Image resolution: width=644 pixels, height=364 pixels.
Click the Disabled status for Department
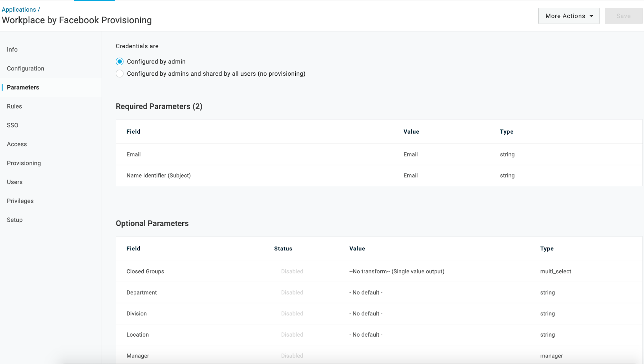coord(292,293)
